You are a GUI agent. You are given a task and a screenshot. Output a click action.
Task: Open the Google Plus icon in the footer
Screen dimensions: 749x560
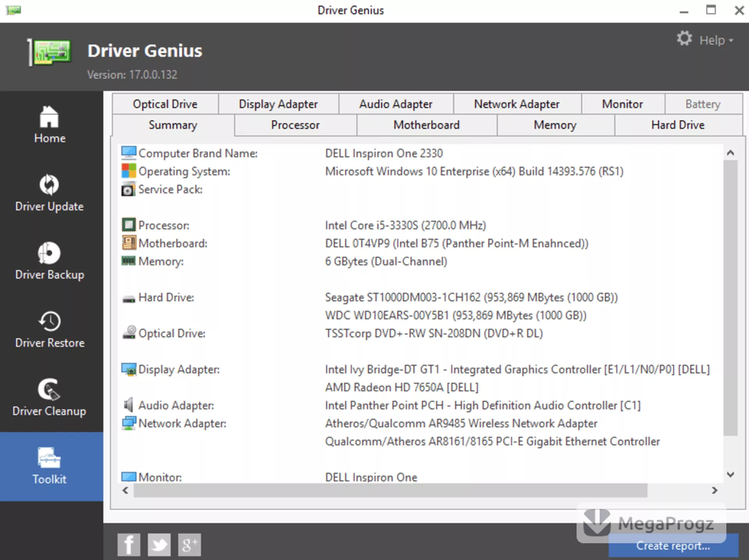pos(190,545)
